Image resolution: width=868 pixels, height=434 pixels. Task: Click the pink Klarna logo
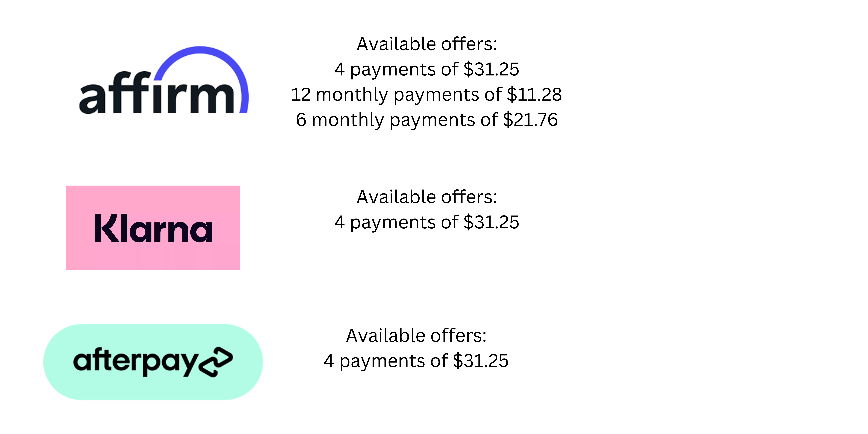pos(153,228)
